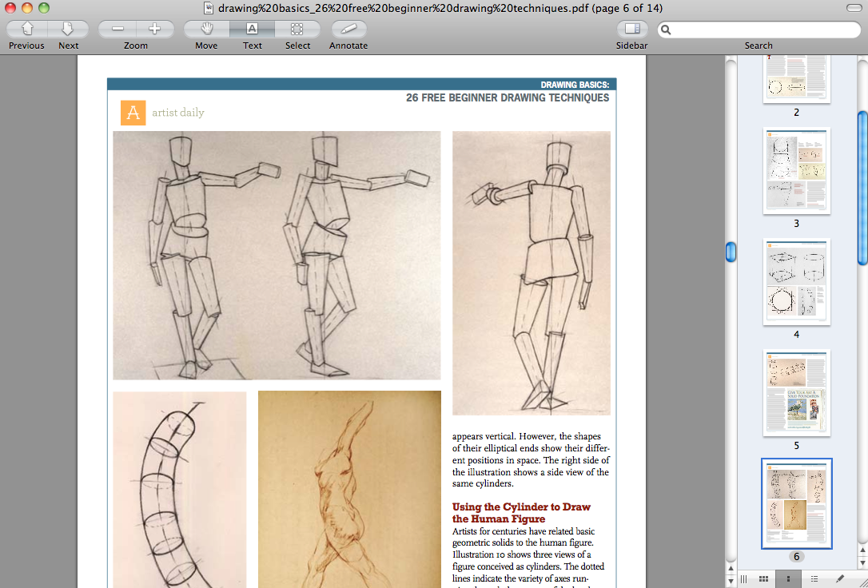Activate the Text selection tool
Viewport: 868px width, 588px height.
252,29
